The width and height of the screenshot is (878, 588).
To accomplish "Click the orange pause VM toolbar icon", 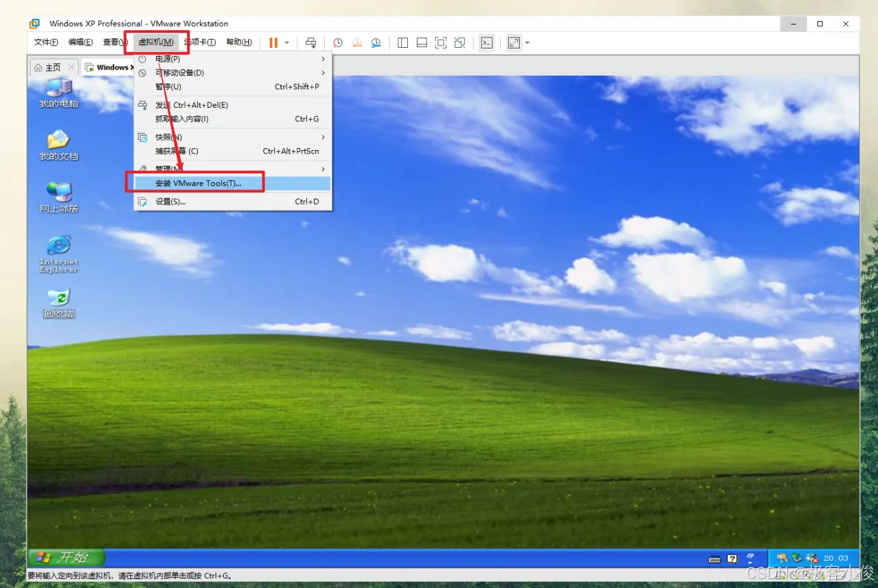I will (x=274, y=43).
